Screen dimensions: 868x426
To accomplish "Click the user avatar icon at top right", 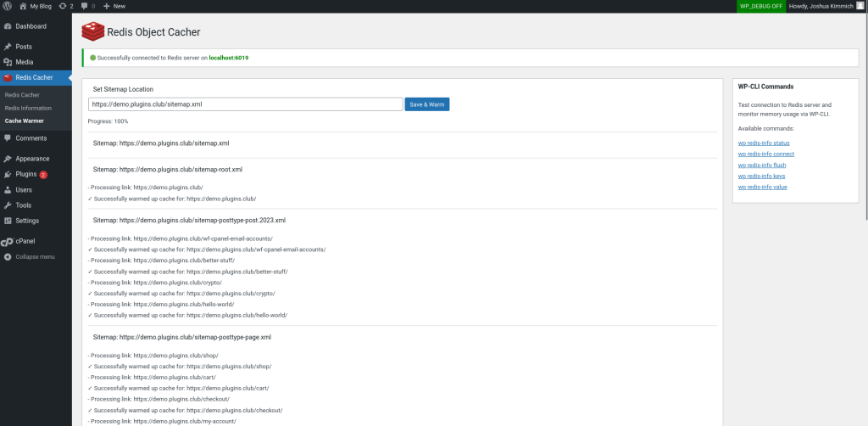I will click(860, 6).
